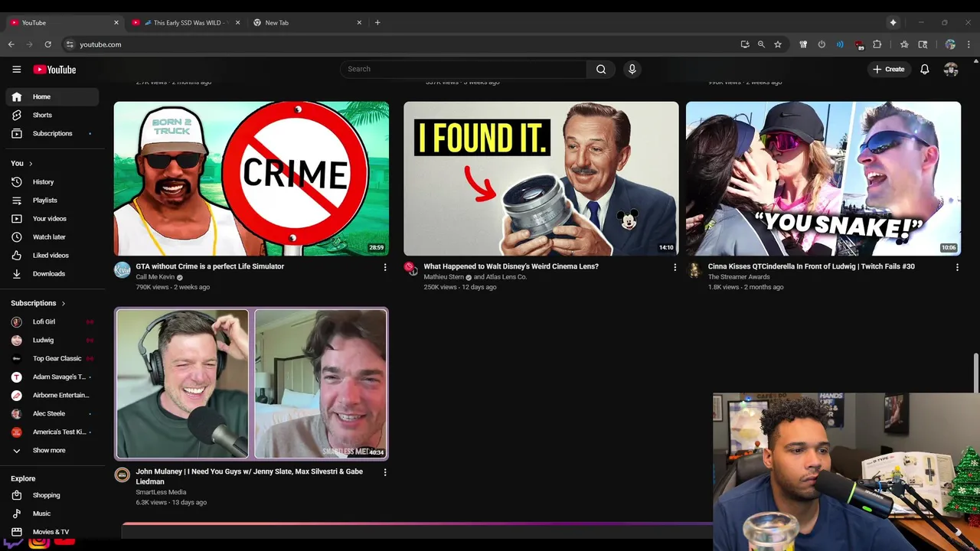980x551 pixels.
Task: Open Liked videos list
Action: [52, 256]
